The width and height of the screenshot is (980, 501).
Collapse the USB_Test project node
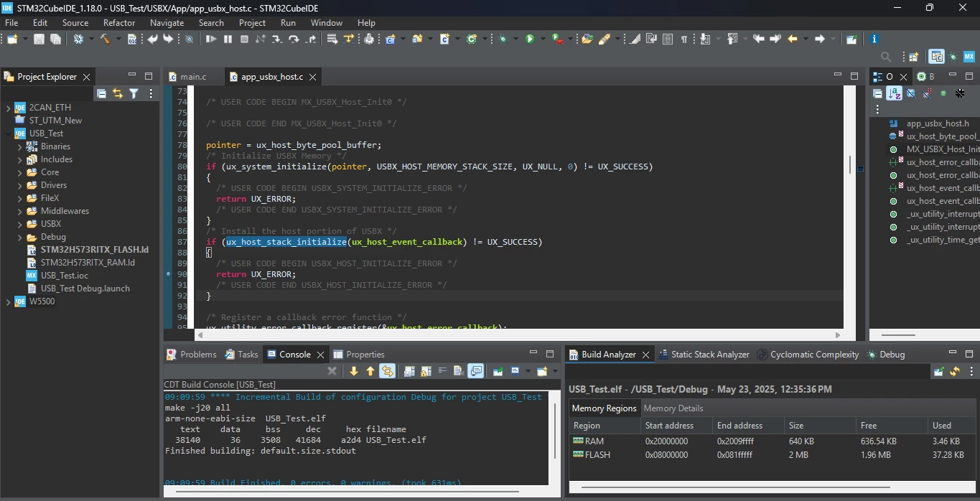click(9, 134)
